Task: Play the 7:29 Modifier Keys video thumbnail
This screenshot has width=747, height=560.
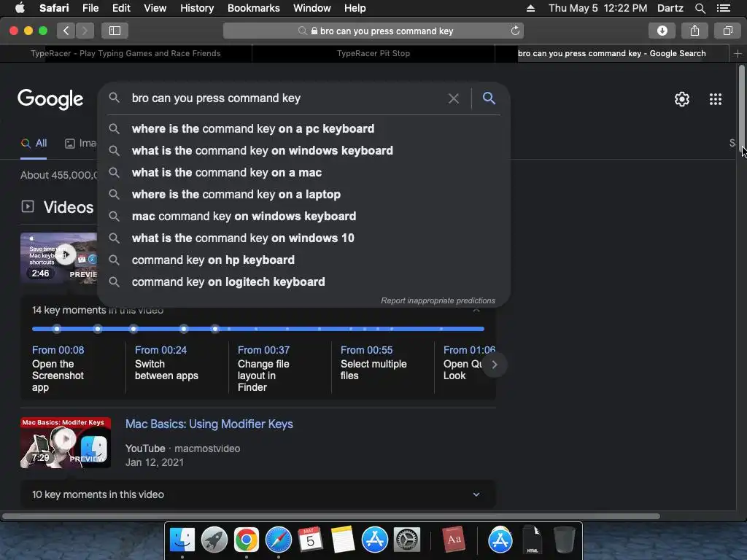Action: (66, 443)
